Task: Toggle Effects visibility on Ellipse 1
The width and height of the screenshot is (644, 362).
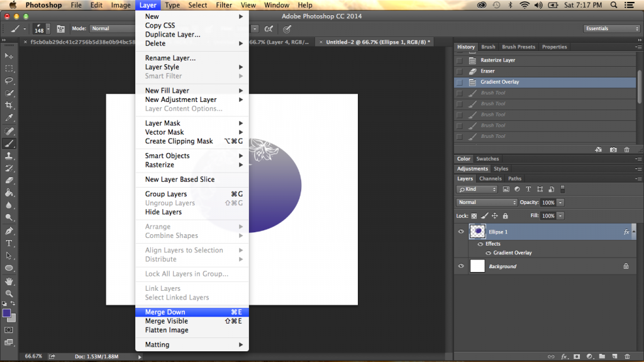Action: [x=480, y=244]
